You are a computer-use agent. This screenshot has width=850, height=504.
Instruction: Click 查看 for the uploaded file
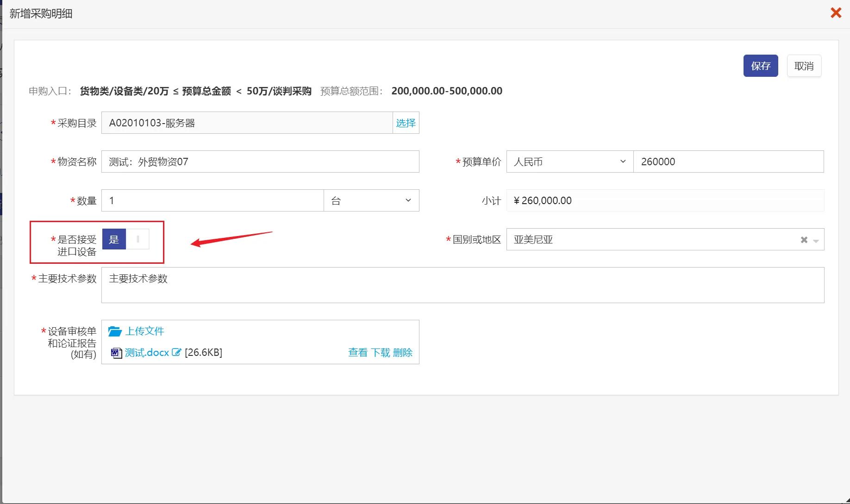tap(358, 353)
